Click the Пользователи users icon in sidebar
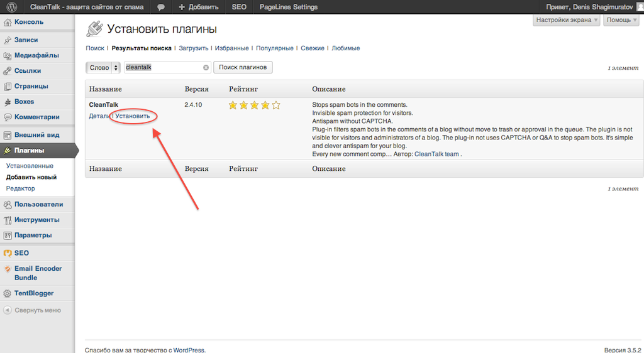This screenshot has height=353, width=644. click(x=8, y=204)
